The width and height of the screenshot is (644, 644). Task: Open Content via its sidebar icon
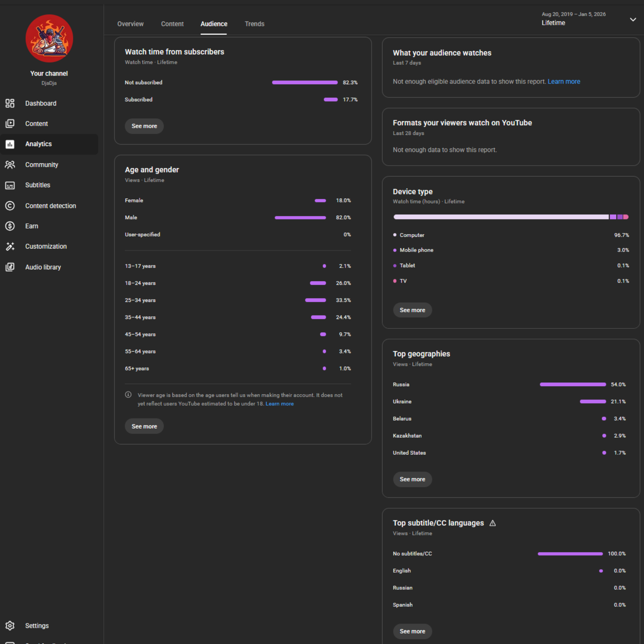coord(10,123)
